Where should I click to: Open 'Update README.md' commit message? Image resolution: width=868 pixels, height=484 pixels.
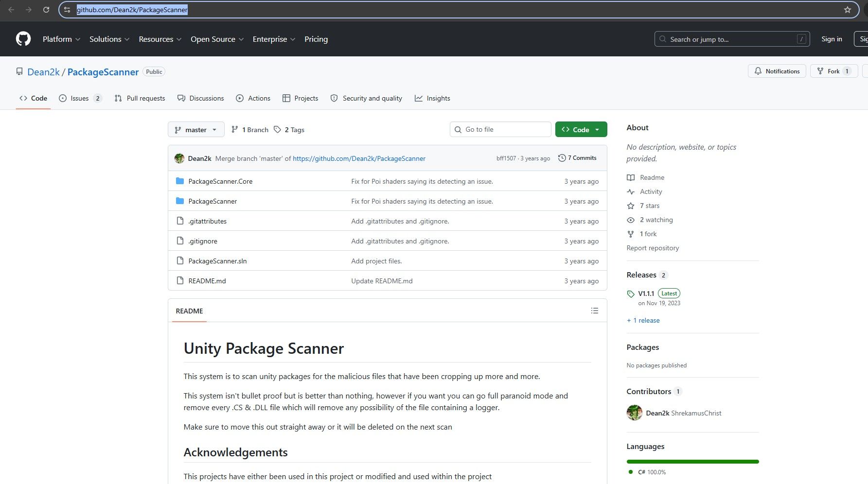click(x=382, y=281)
